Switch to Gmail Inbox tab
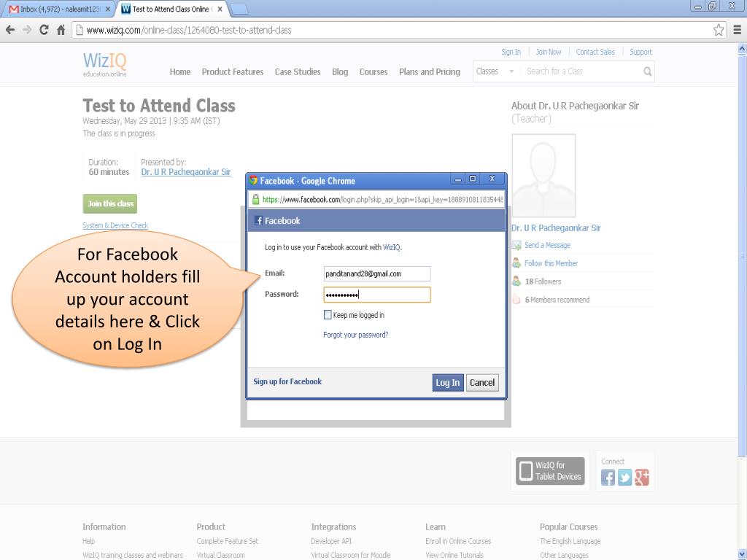The width and height of the screenshot is (747, 560). [59, 9]
